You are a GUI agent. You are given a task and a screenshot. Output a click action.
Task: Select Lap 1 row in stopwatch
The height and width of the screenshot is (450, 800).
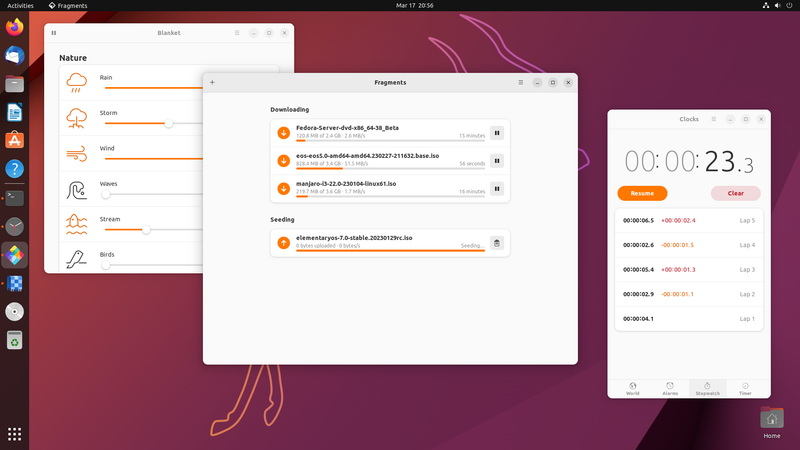[x=689, y=318]
